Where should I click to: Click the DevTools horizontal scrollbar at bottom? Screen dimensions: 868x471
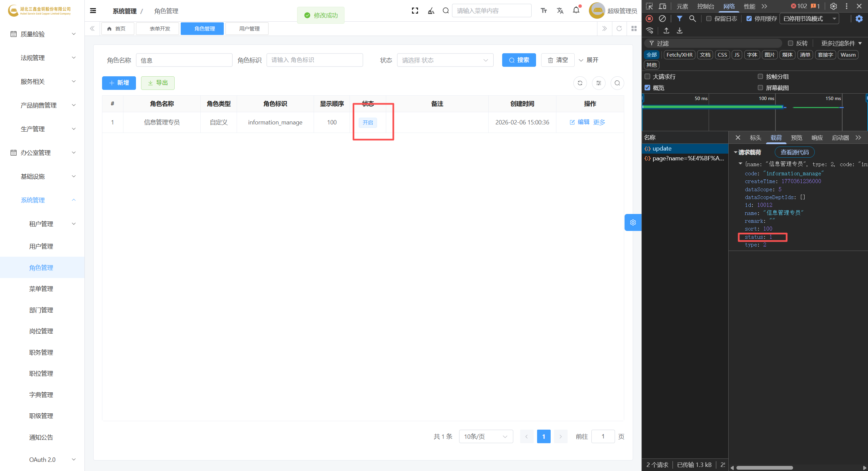(x=765, y=468)
